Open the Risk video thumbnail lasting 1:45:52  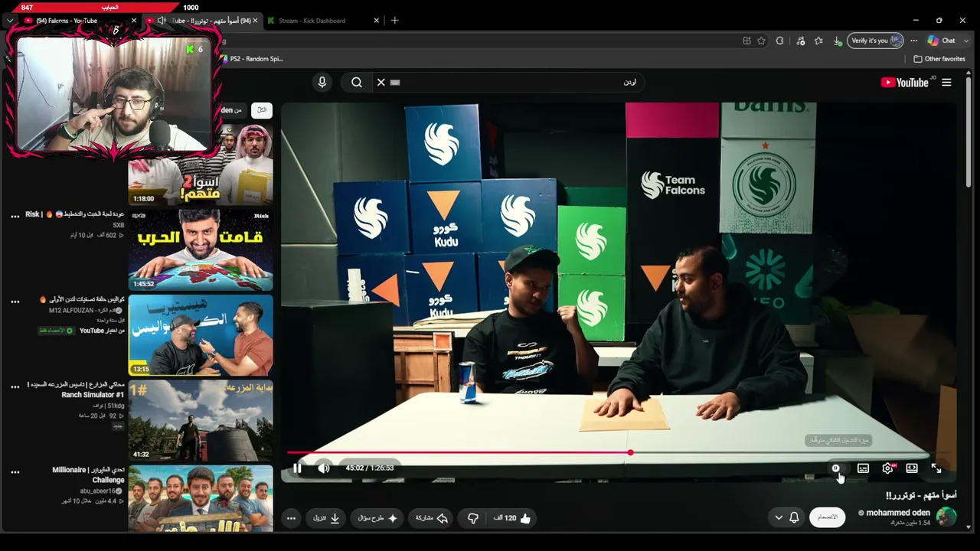[201, 249]
